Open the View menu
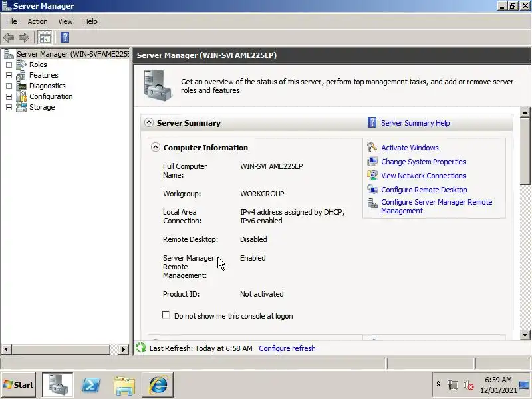This screenshot has height=399, width=532. click(x=65, y=21)
